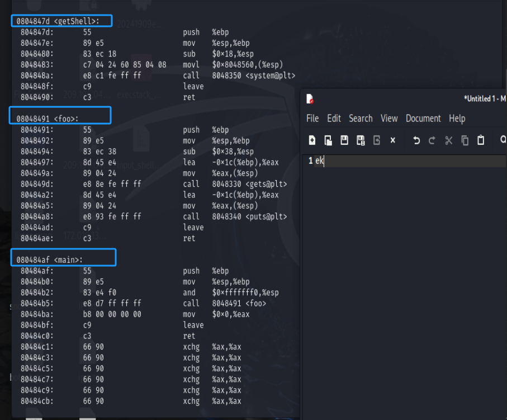Click '8048491 <foo>' call target in main
Screen dimensions: 507x420
click(x=239, y=304)
